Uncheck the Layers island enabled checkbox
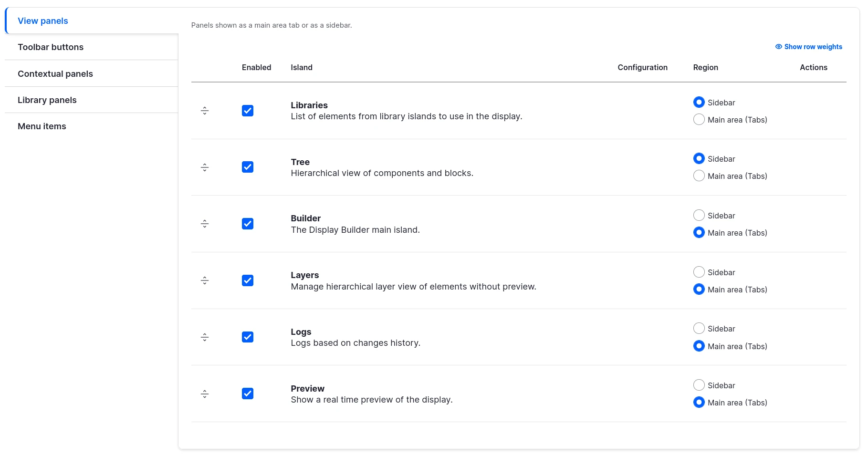The width and height of the screenshot is (868, 456). point(248,280)
